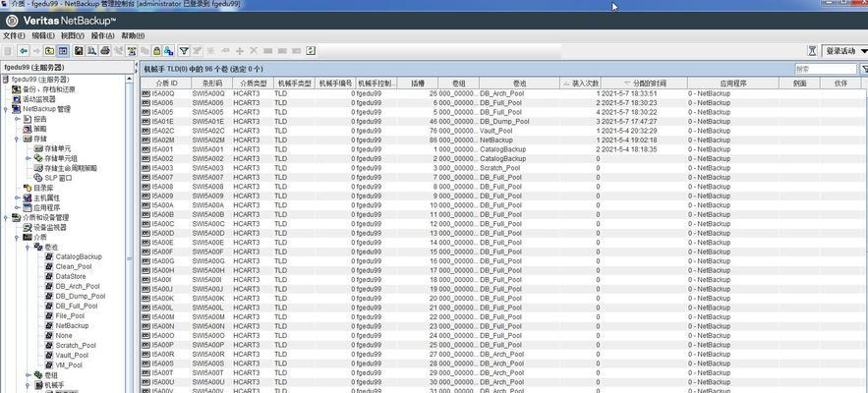
Task: Collapse the 卷池 tree node
Action: tap(28, 247)
